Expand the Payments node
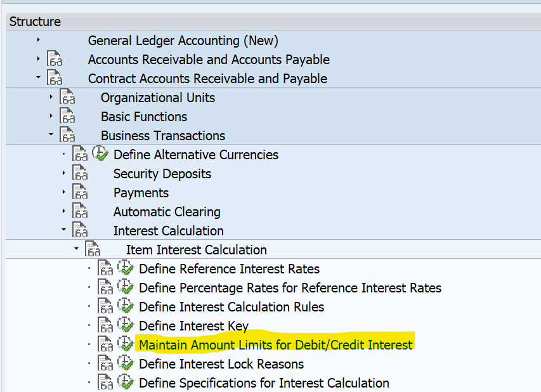 click(64, 192)
